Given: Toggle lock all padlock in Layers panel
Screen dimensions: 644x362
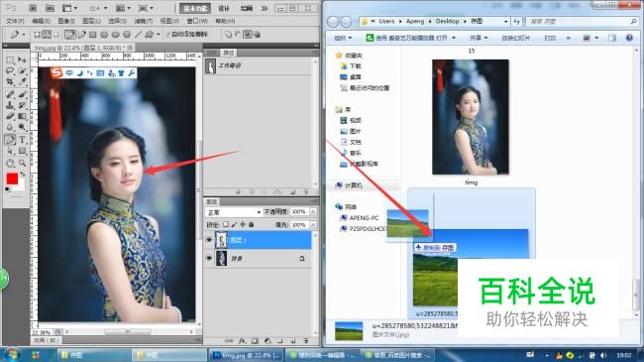Looking at the screenshot, I should point(251,224).
